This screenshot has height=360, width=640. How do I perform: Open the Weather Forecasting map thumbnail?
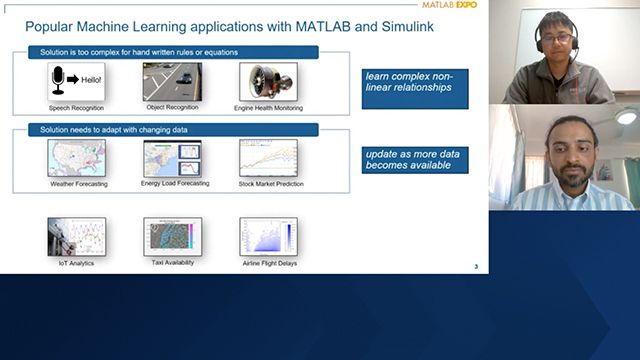[x=76, y=158]
